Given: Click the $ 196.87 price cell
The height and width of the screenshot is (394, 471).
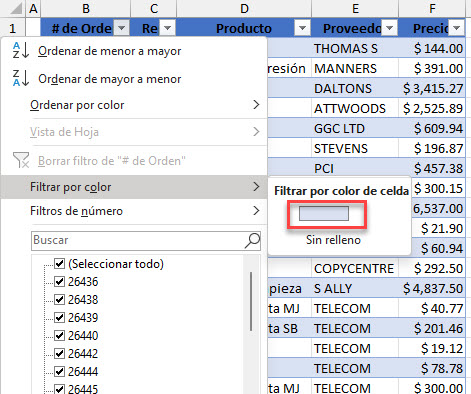Looking at the screenshot, I should (432, 148).
